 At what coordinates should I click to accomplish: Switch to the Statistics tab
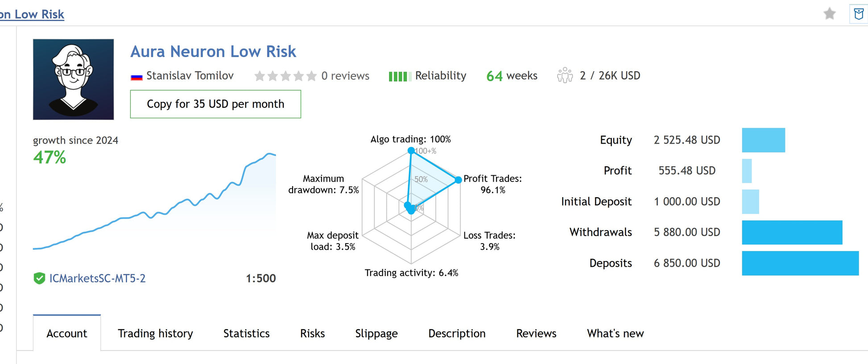click(246, 333)
